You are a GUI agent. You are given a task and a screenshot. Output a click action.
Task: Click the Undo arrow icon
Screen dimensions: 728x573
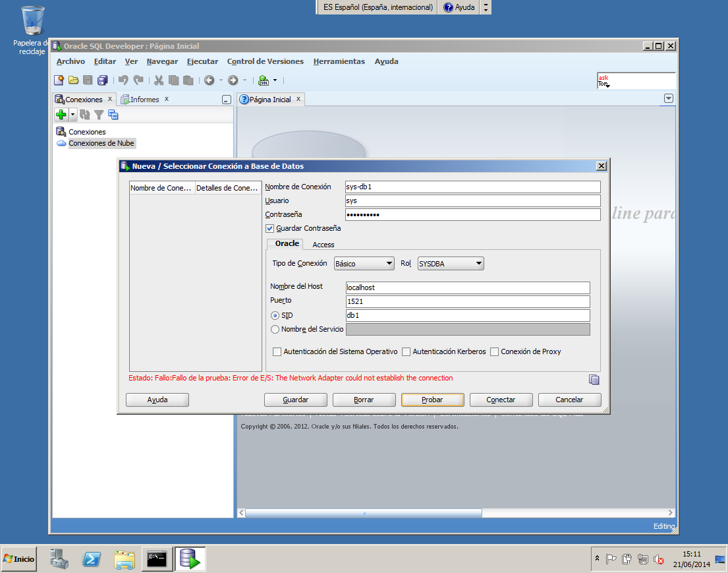pyautogui.click(x=123, y=80)
